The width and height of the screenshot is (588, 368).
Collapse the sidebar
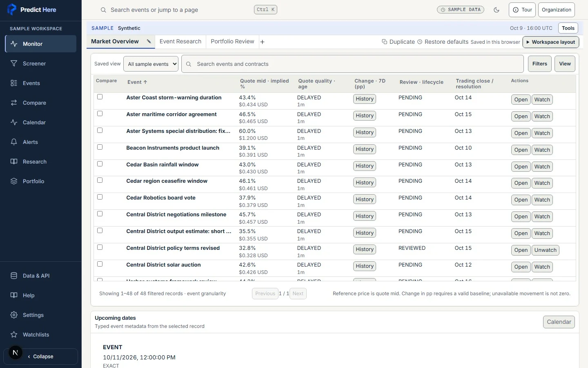40,357
